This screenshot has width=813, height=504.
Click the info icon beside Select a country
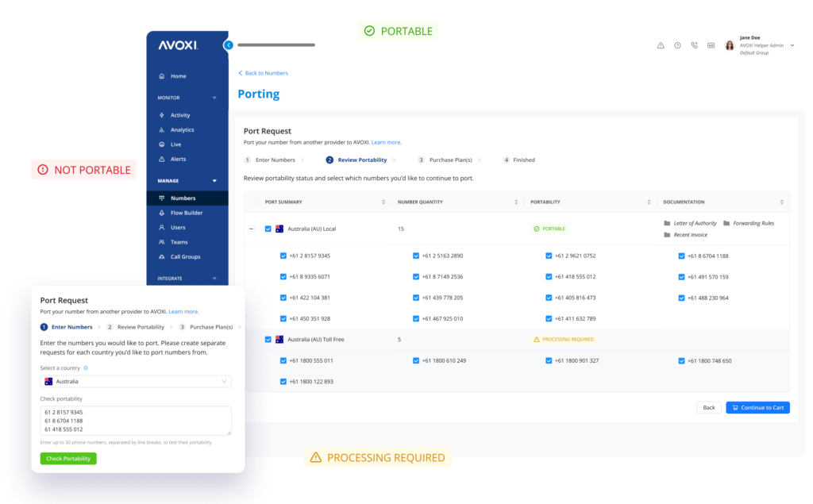86,368
